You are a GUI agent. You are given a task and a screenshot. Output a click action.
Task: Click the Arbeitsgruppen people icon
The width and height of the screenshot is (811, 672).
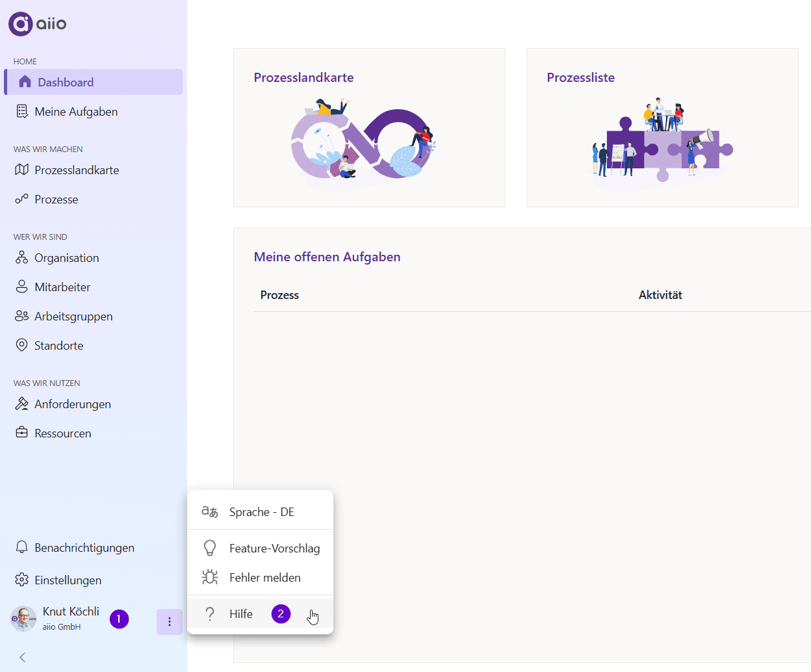tap(21, 316)
